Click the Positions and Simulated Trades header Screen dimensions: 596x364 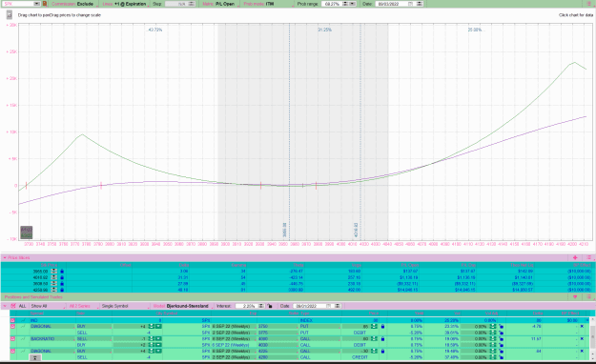click(x=33, y=297)
